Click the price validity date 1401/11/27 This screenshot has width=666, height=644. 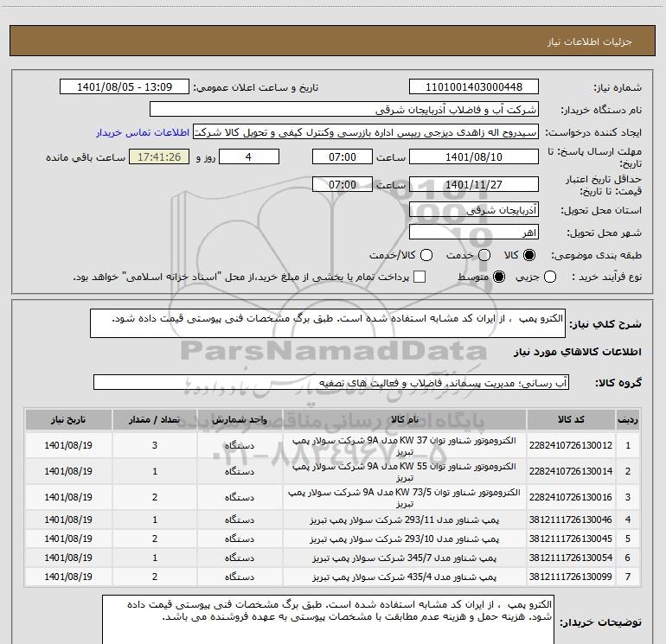474,184
